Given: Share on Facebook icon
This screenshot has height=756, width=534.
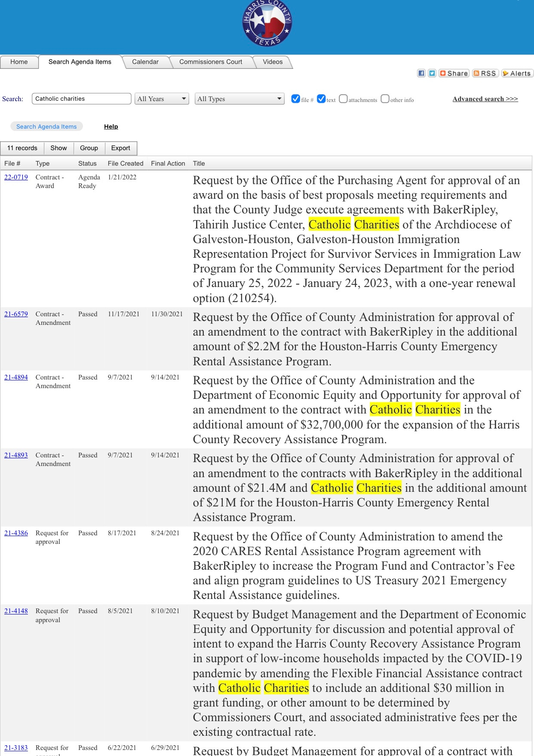Looking at the screenshot, I should pos(421,73).
